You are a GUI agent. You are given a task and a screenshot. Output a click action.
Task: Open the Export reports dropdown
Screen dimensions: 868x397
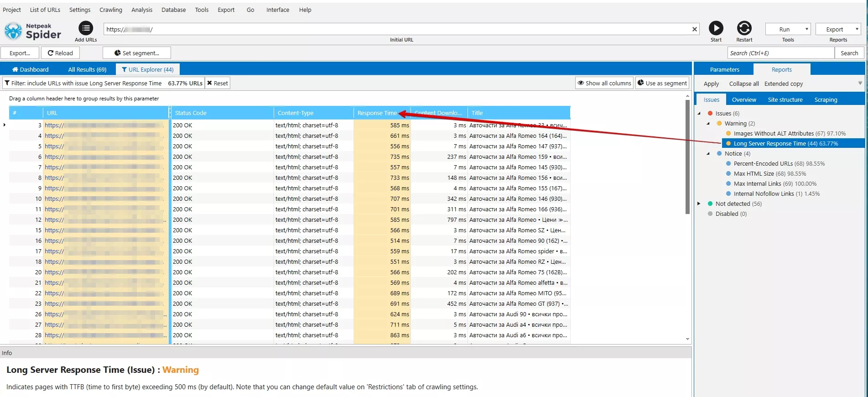coord(838,29)
